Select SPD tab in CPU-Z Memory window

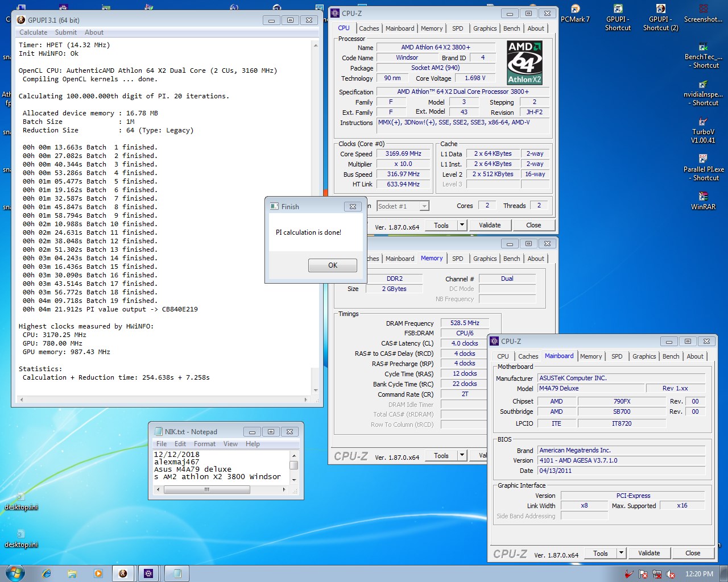[457, 259]
